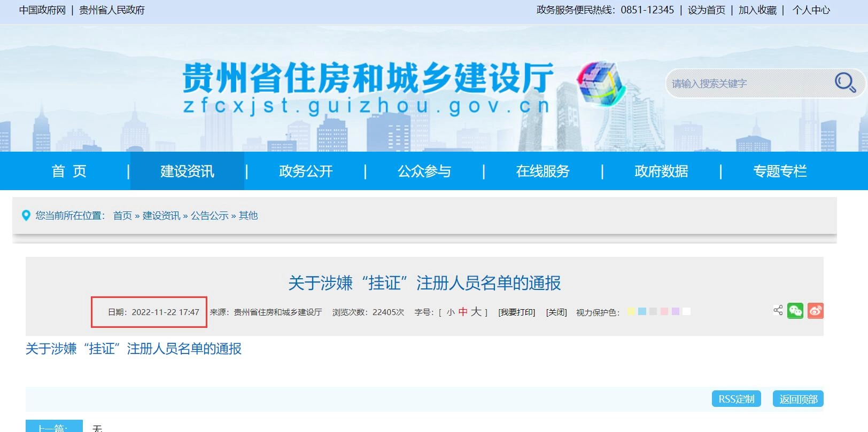This screenshot has height=432, width=868.
Task: Set the font size to 中
Action: [x=463, y=312]
